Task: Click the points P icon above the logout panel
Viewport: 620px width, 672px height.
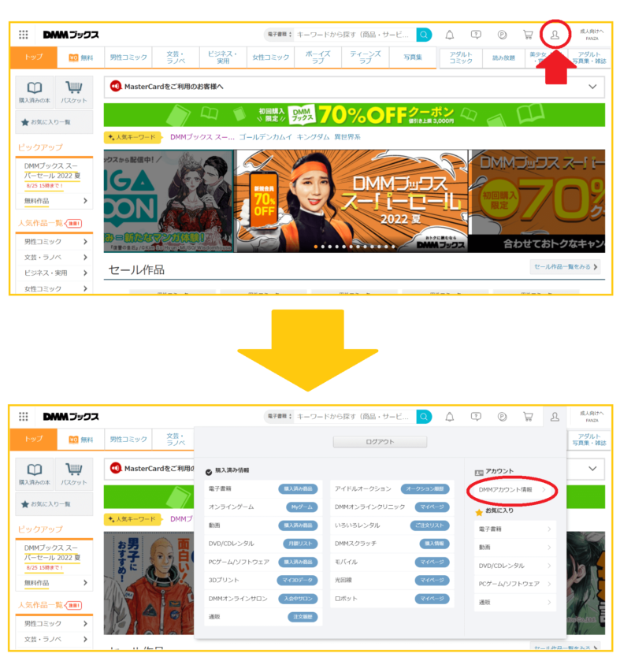Action: (x=502, y=416)
